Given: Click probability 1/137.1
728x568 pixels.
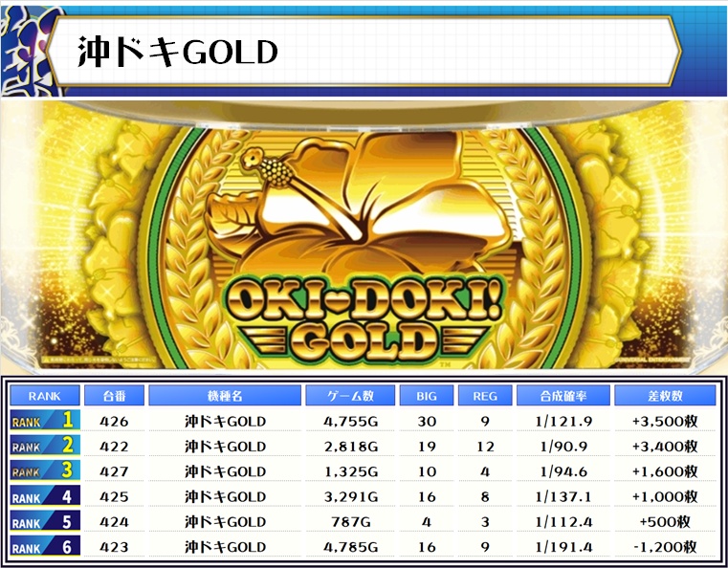Looking at the screenshot, I should tap(563, 496).
